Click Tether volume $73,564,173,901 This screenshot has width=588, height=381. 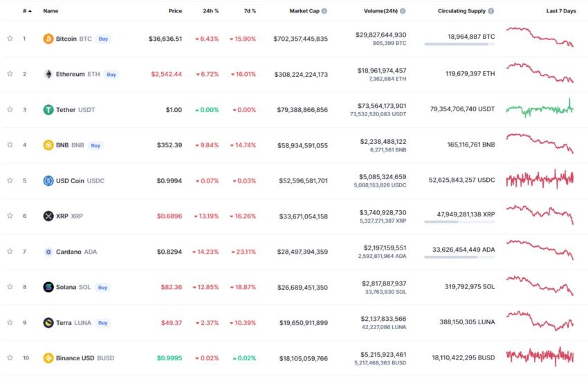tap(382, 106)
